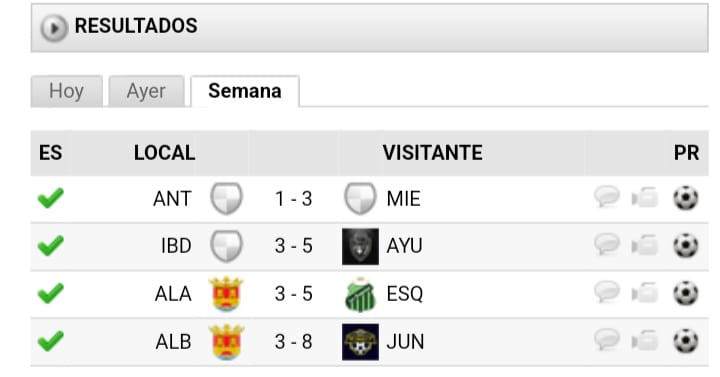Open the 3 - 8 score result
The height and width of the screenshot is (377, 720).
click(293, 342)
